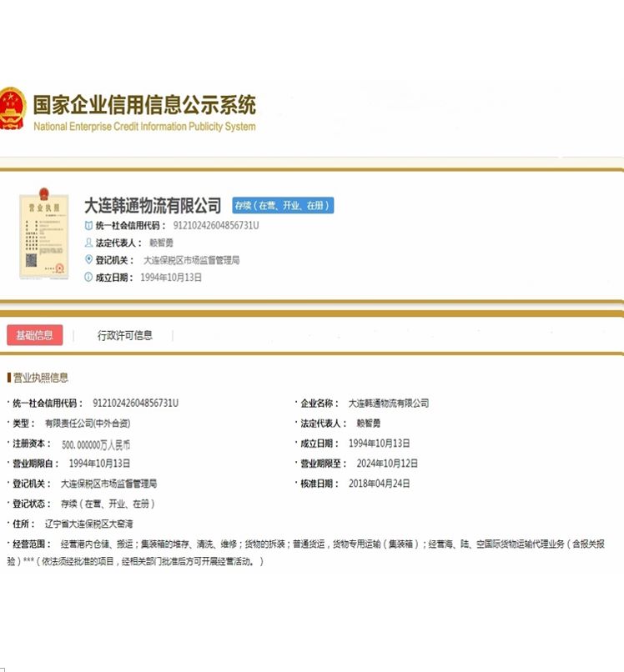Click the 营业期限自 date 1994年10月13日
Viewport: 624px width, 672px height.
click(99, 464)
